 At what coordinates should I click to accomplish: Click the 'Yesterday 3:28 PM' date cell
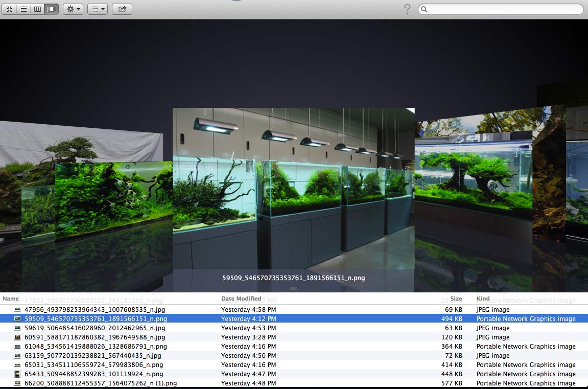click(248, 337)
